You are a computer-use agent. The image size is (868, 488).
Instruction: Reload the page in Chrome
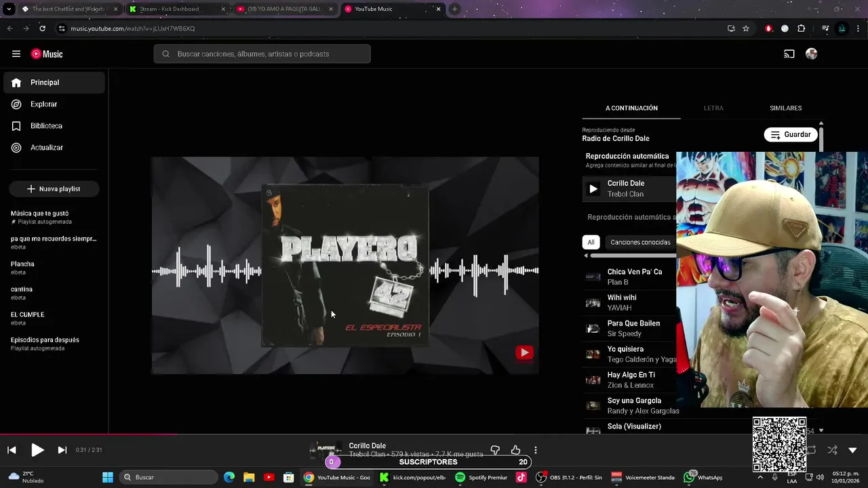(x=42, y=28)
